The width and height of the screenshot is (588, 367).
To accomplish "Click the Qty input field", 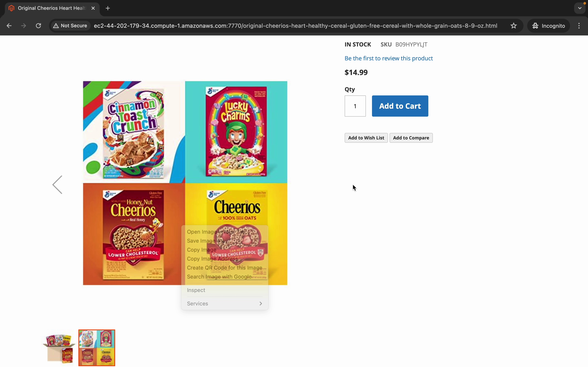I will pos(355,106).
